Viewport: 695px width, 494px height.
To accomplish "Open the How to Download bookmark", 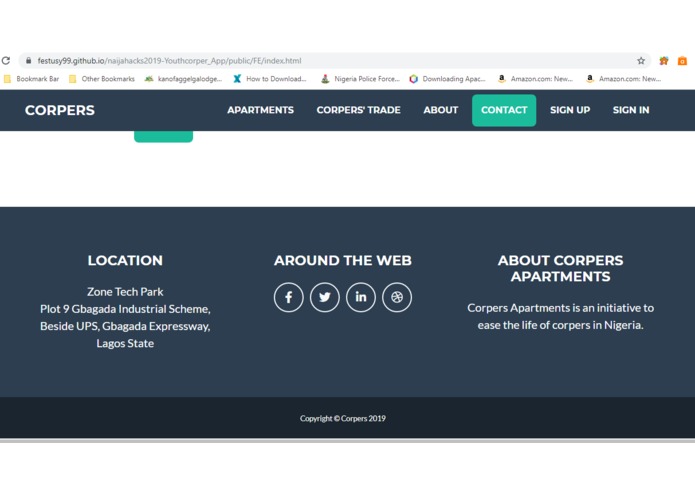I will [x=270, y=79].
